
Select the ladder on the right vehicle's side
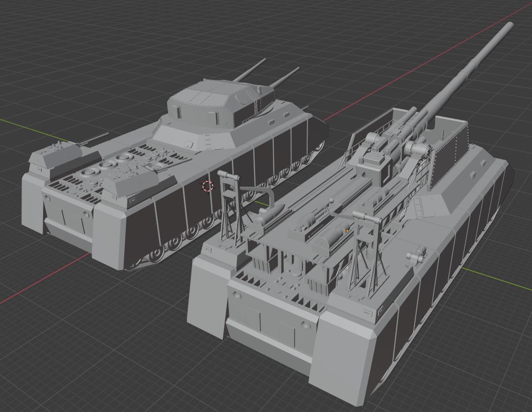click(420, 208)
